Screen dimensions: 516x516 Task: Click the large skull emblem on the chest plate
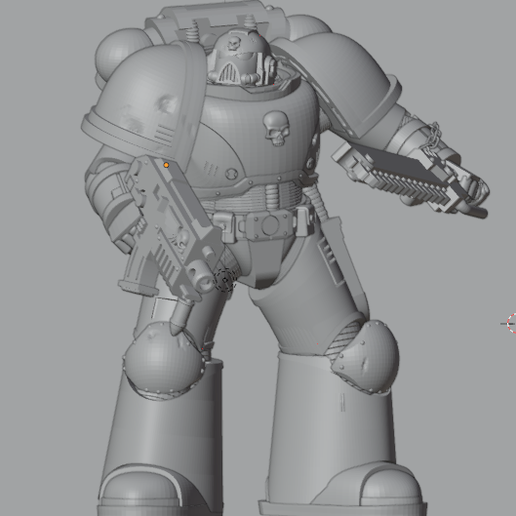276,128
